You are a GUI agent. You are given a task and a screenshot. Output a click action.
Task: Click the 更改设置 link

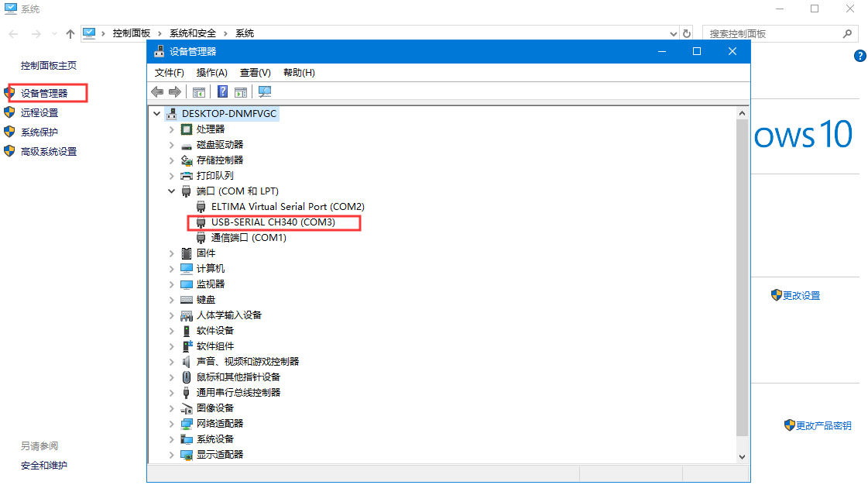coord(801,296)
